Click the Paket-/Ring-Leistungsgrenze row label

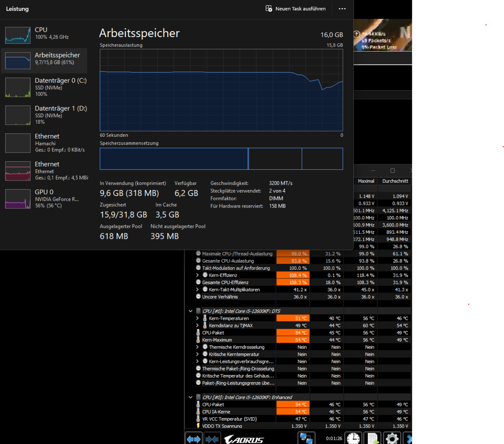tap(238, 383)
